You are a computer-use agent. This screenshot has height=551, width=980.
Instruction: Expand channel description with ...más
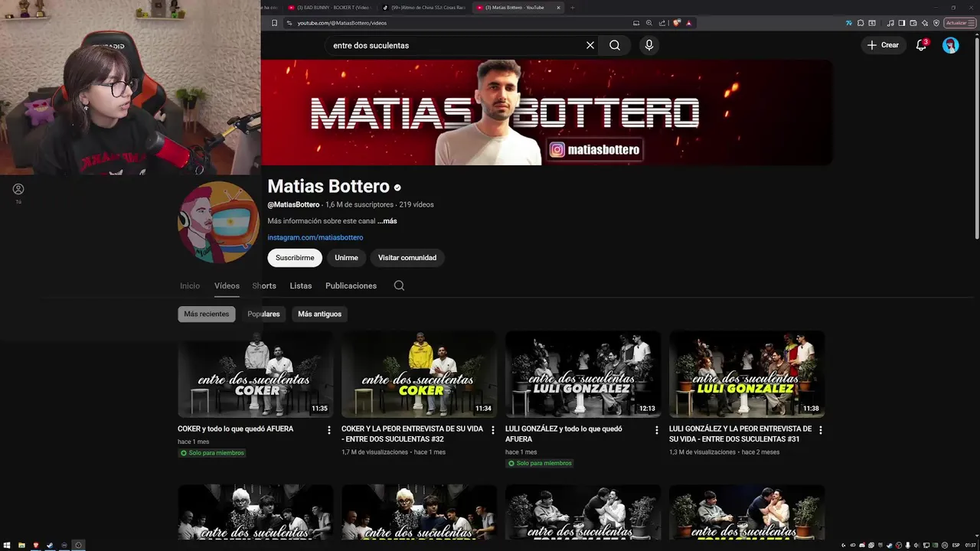pyautogui.click(x=387, y=221)
